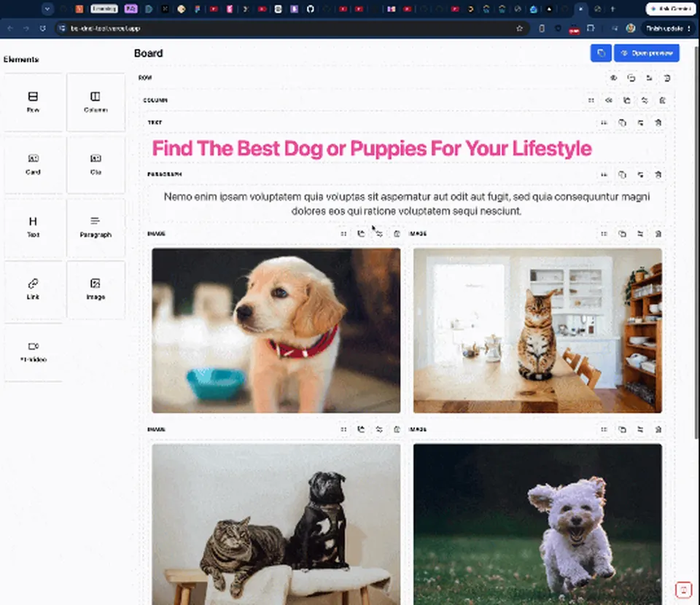Screen dimensions: 700x605
Task: Open settings for the Text heading block
Action: pos(640,122)
